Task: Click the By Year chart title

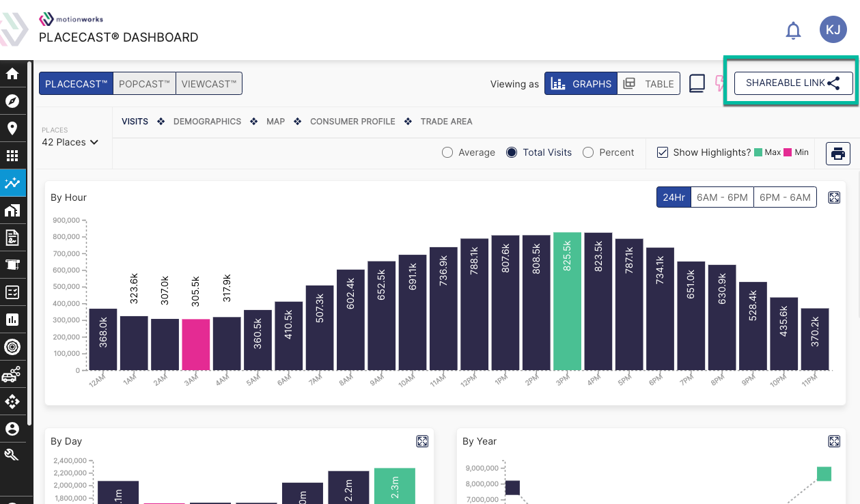Action: (x=480, y=441)
